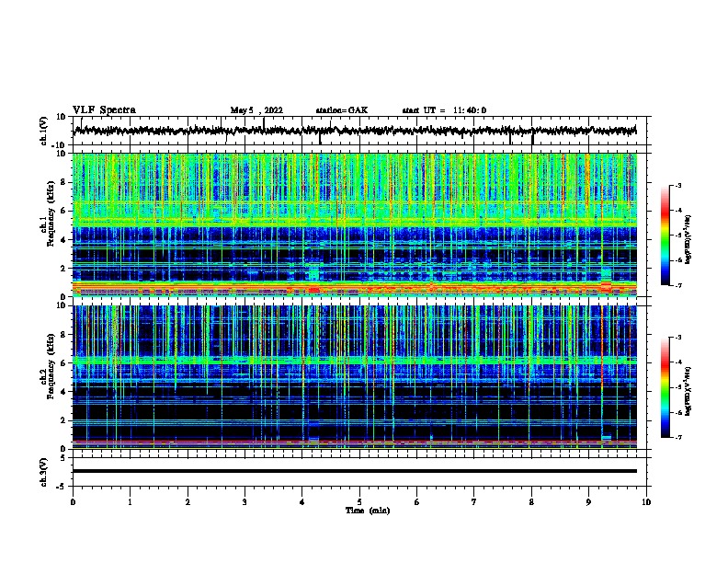Click the ch.1 colorbar log(PSD) label
Screen dimensions: 728x563
(688, 239)
